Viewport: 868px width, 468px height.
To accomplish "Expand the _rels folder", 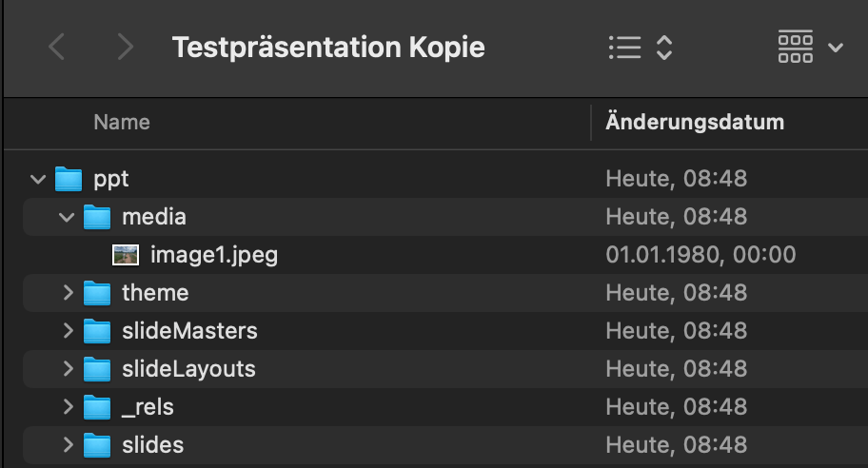I will (69, 406).
